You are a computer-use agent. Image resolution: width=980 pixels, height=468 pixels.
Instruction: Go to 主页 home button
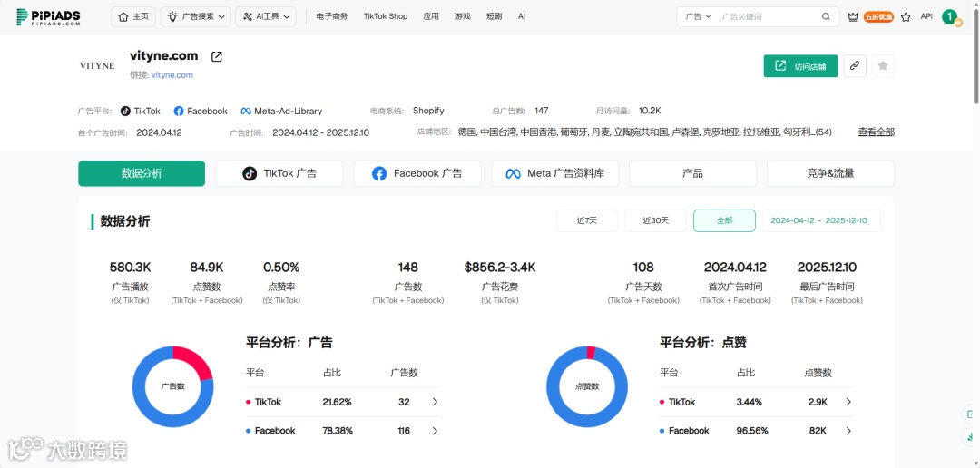click(x=133, y=17)
